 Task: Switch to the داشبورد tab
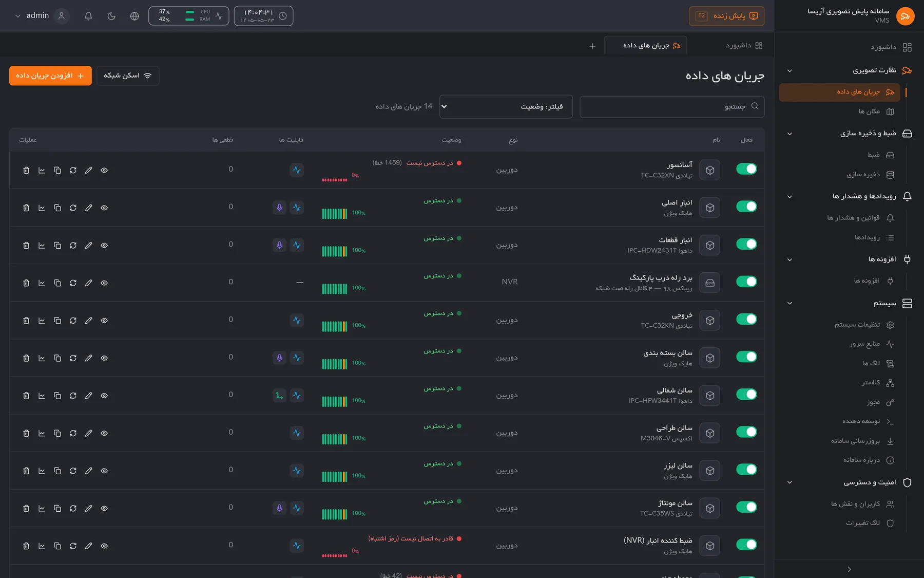click(x=744, y=46)
